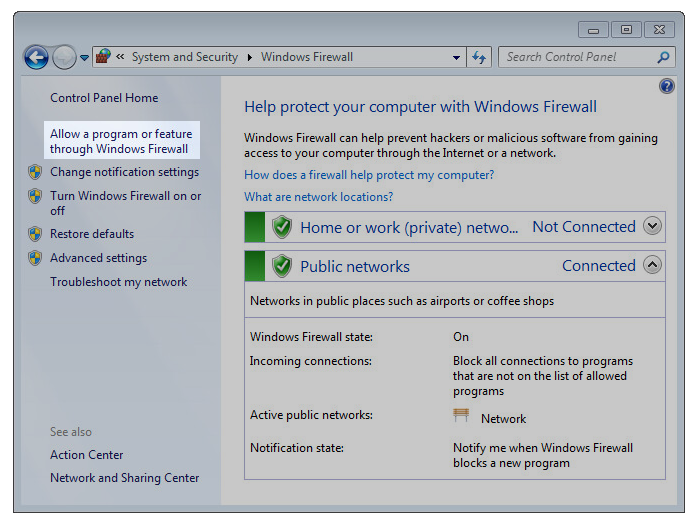Open Turn Windows Firewall on or off
This screenshot has width=696, height=527.
(x=126, y=203)
